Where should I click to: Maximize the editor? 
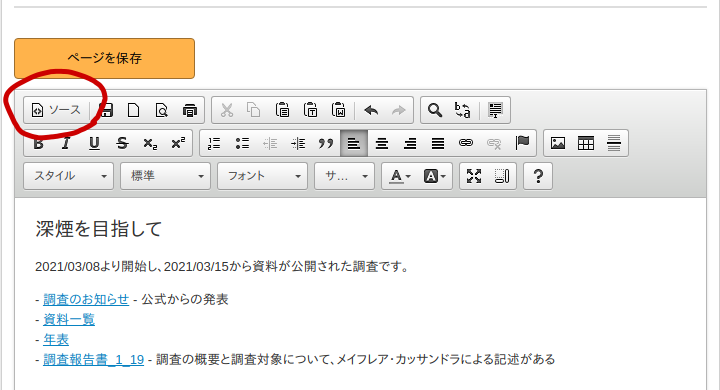[x=474, y=176]
